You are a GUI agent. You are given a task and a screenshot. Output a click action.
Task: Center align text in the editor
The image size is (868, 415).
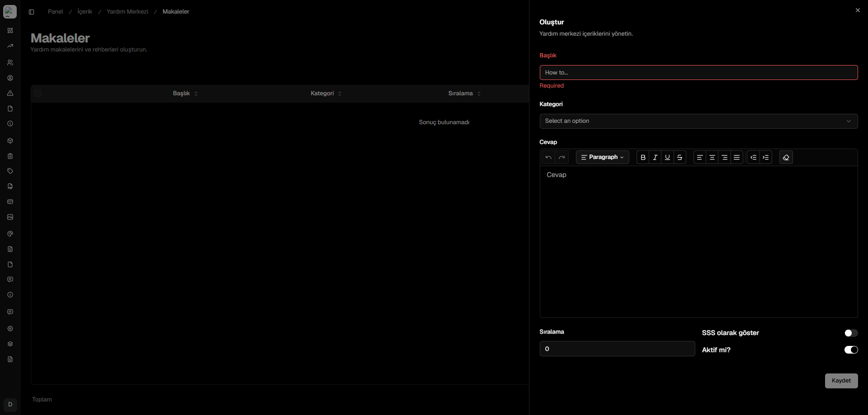[x=712, y=157]
